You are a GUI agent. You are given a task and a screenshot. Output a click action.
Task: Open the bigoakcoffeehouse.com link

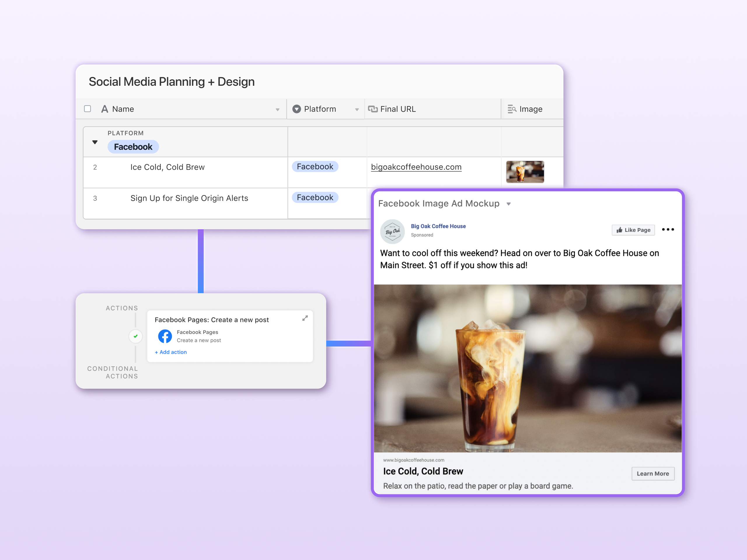click(x=416, y=167)
